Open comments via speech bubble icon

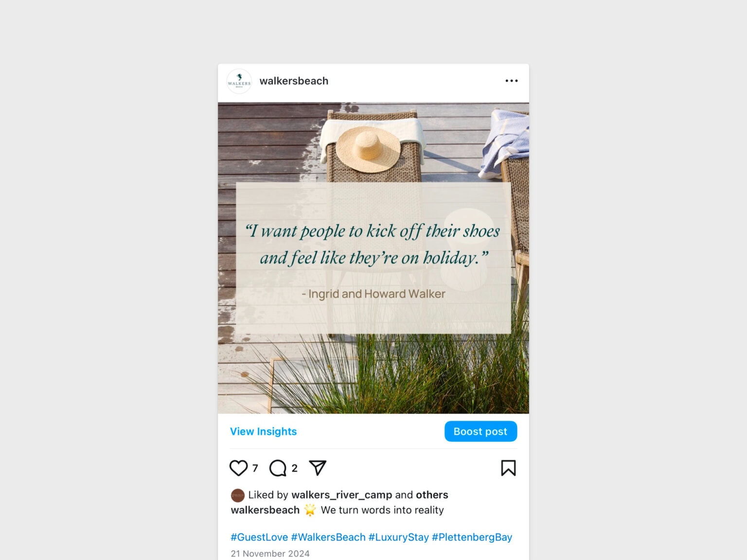pyautogui.click(x=278, y=468)
